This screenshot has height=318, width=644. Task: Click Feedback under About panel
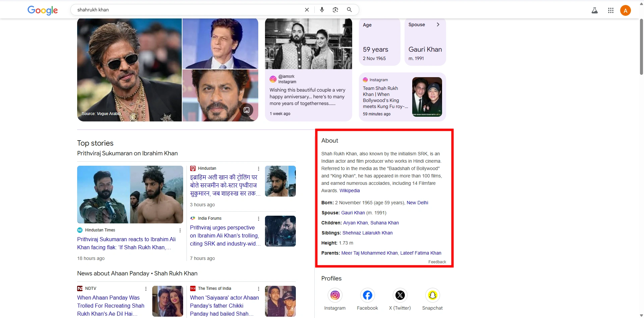click(437, 262)
